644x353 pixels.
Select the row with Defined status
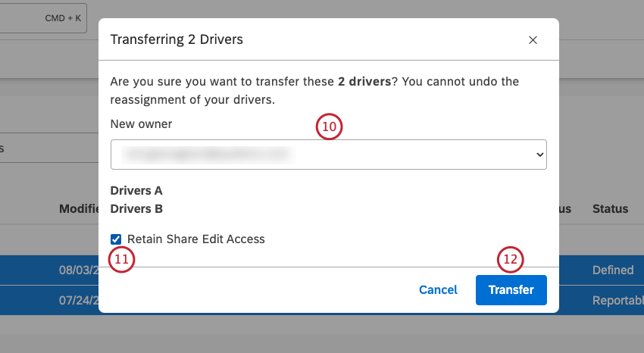click(612, 270)
